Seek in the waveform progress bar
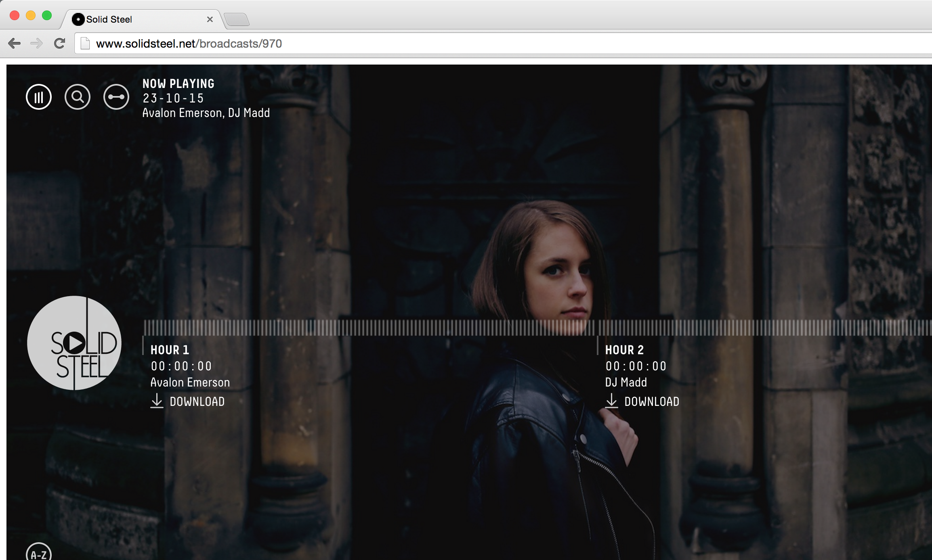 click(404, 328)
